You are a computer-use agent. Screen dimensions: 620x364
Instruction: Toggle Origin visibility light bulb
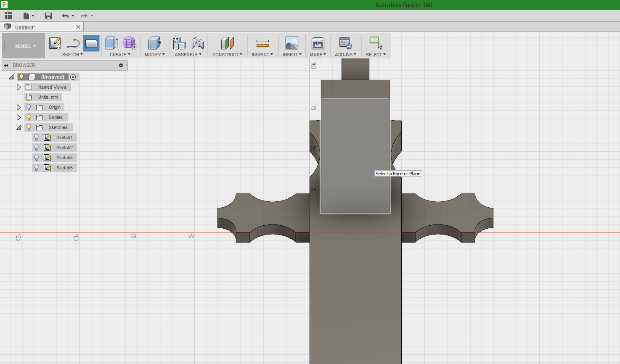click(x=29, y=107)
